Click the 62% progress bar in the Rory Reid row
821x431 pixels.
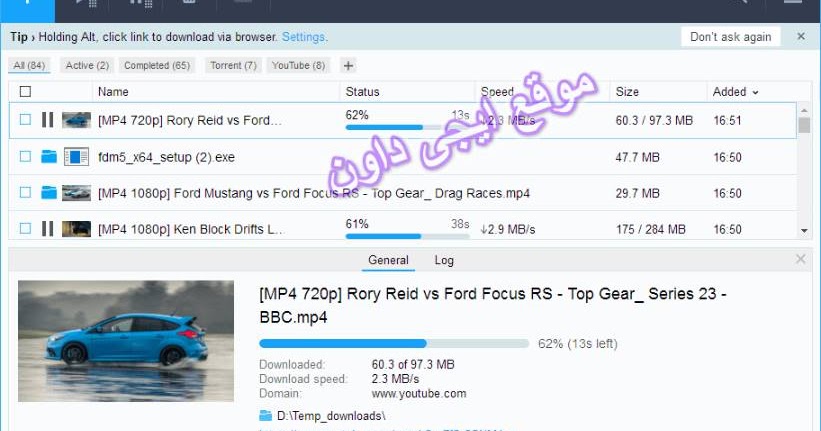click(x=407, y=127)
